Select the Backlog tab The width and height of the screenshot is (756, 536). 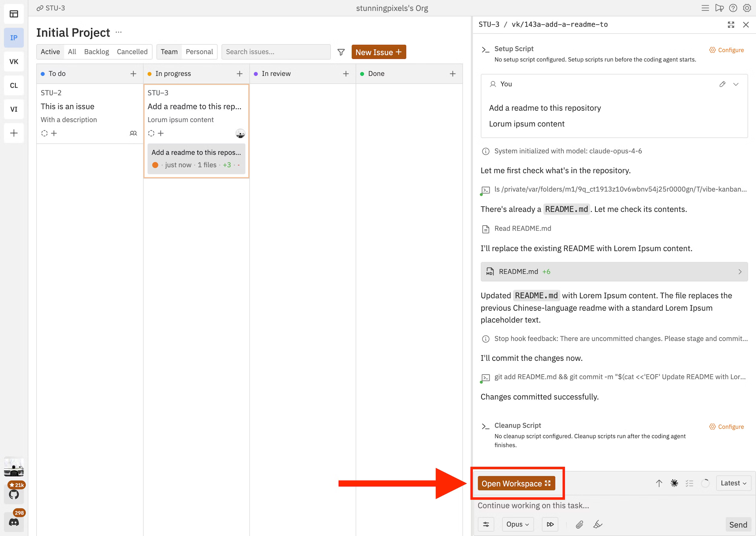tap(96, 52)
